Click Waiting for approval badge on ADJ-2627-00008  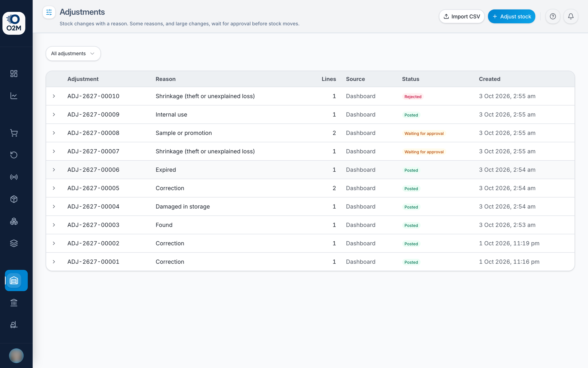pyautogui.click(x=424, y=133)
